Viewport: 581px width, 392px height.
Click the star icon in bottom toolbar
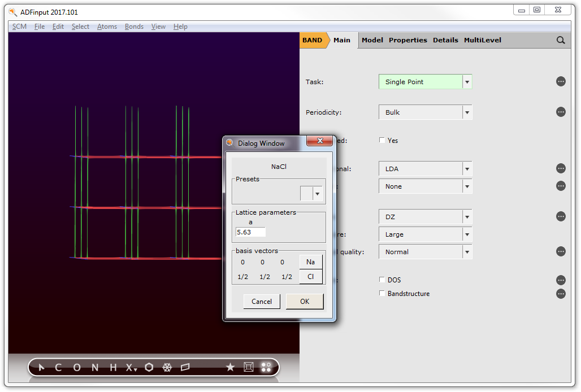[230, 368]
